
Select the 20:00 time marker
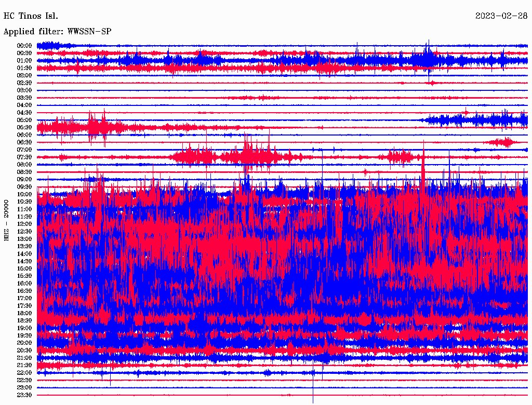pos(24,343)
